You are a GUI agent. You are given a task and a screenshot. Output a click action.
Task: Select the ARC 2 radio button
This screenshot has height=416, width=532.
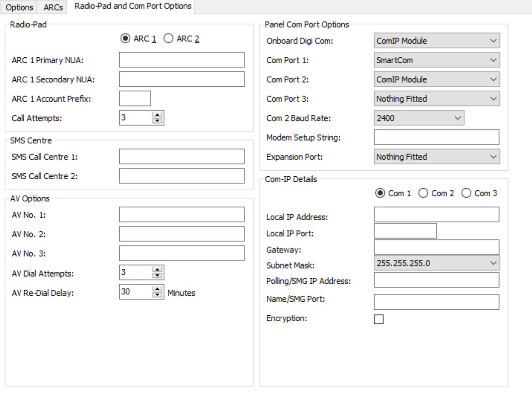(169, 39)
